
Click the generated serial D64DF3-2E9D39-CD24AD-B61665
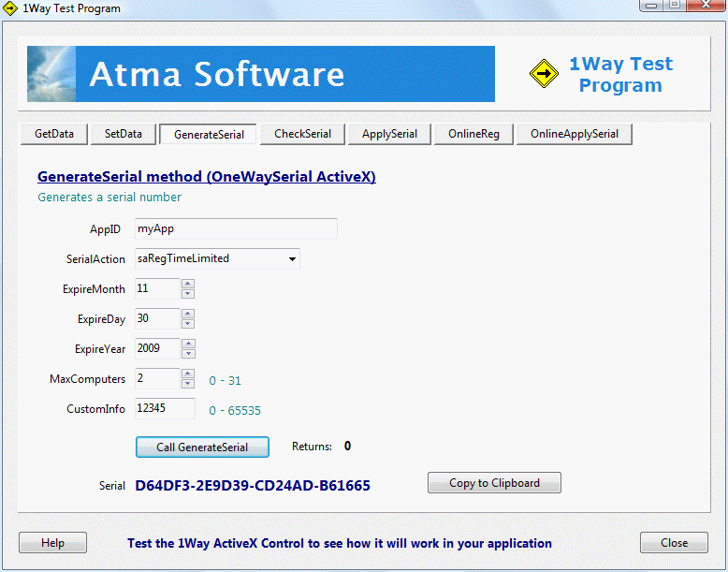point(253,486)
